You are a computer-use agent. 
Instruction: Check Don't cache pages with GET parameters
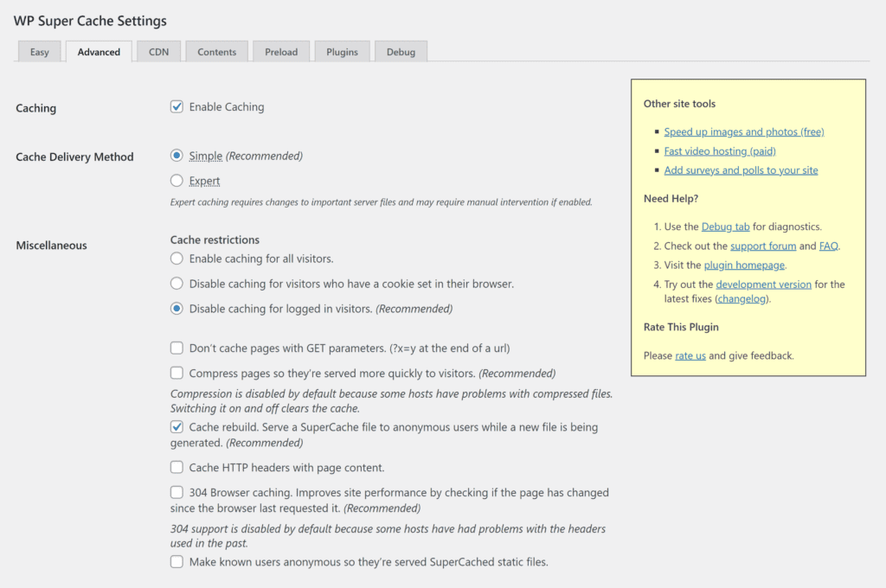point(177,348)
